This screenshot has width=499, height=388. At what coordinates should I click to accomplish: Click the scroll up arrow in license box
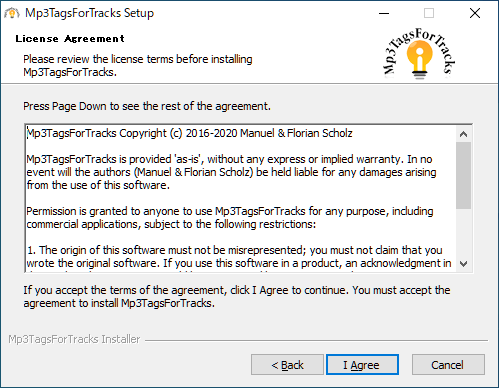(463, 134)
